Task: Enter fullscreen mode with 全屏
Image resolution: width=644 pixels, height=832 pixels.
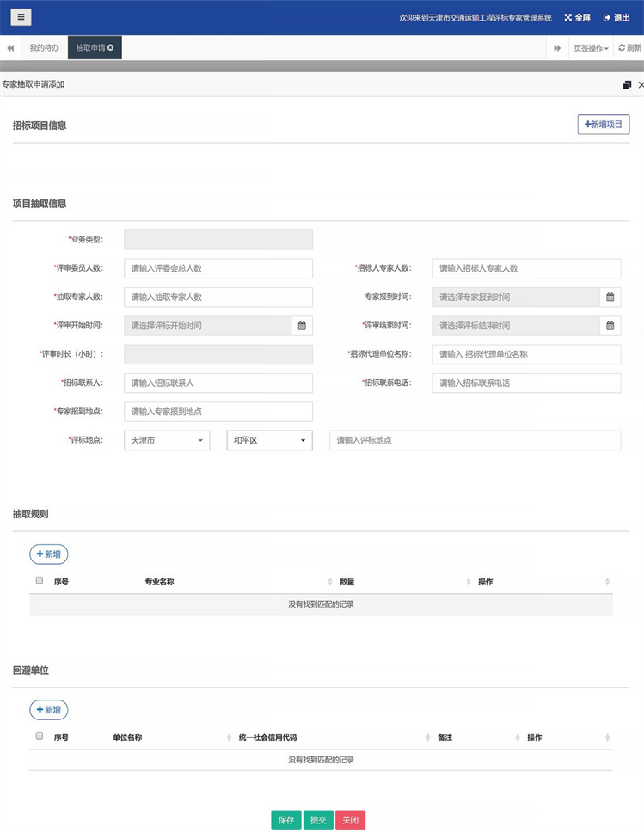Action: point(577,17)
